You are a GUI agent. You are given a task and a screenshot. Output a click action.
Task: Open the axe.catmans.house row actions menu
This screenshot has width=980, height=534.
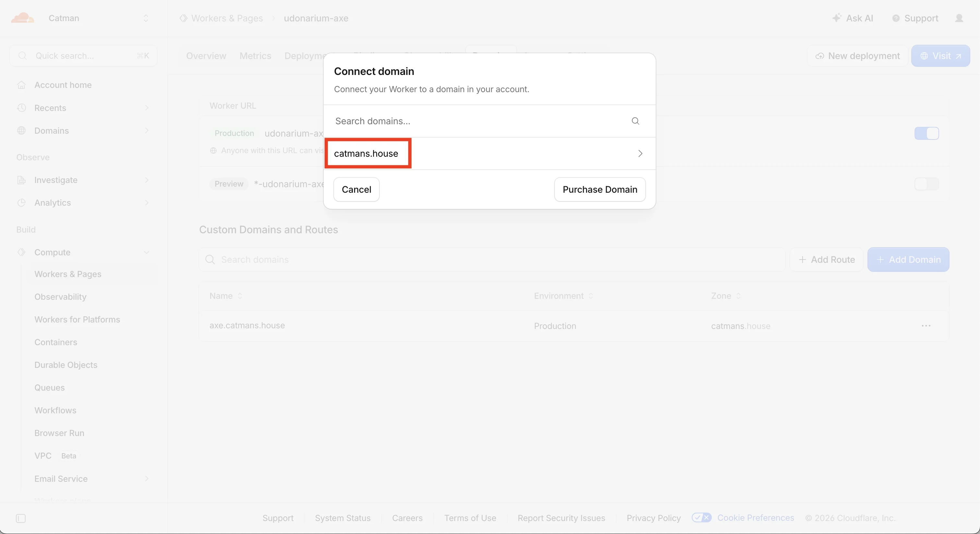[926, 326]
